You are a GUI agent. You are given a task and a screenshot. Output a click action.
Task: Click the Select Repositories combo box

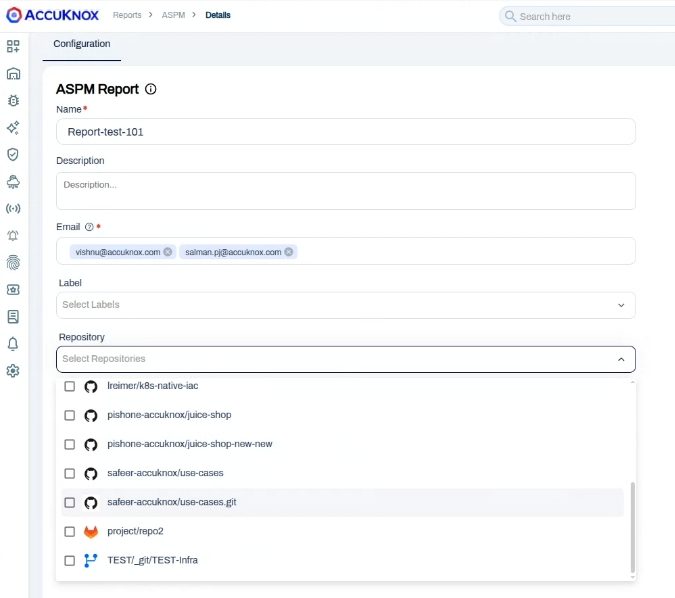point(346,359)
